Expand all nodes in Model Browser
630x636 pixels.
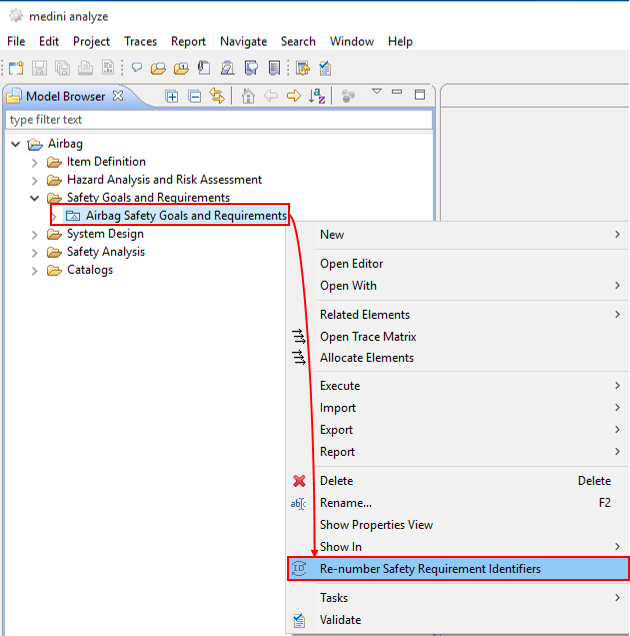(172, 97)
